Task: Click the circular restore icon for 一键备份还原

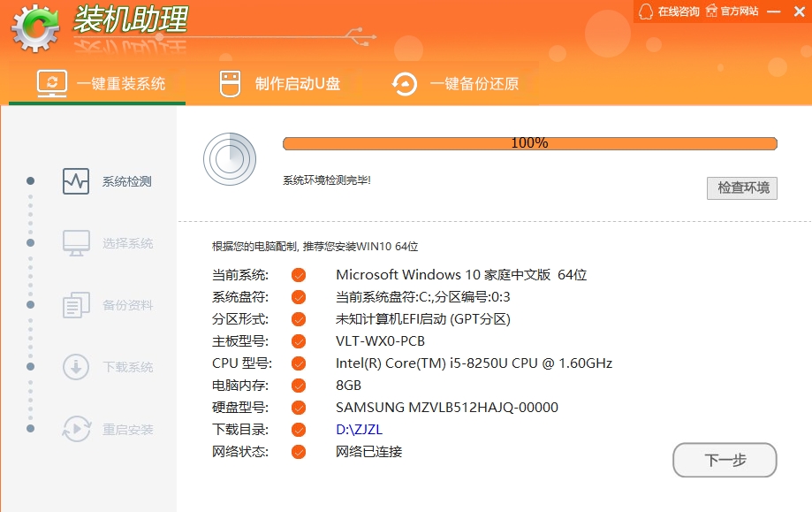Action: (x=405, y=84)
